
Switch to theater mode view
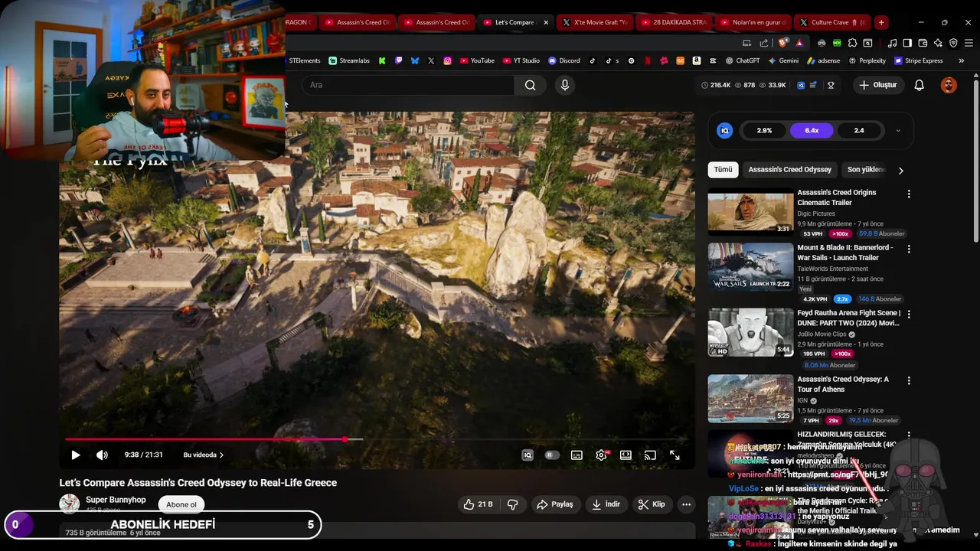[626, 455]
